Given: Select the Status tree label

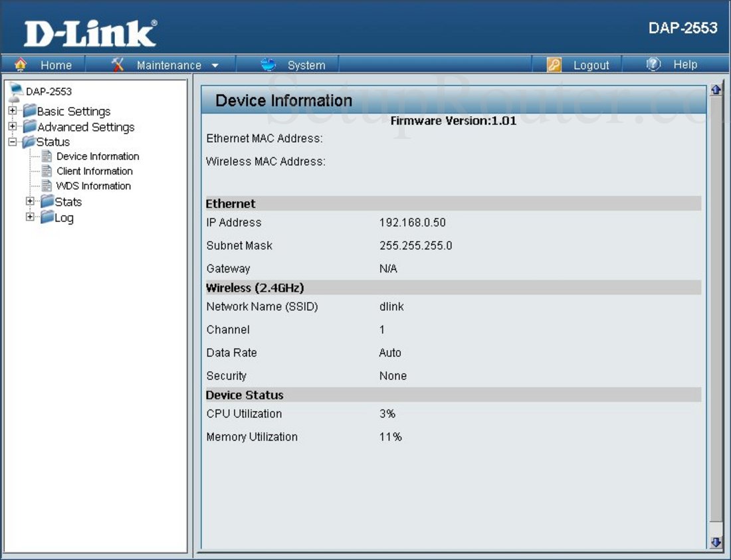Looking at the screenshot, I should 53,141.
